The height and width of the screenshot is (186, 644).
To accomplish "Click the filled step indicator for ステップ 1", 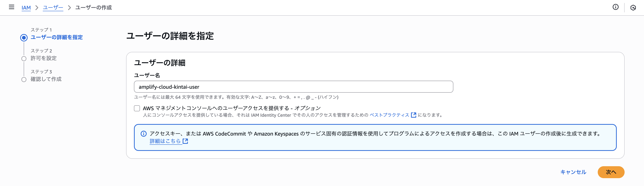I will point(24,38).
